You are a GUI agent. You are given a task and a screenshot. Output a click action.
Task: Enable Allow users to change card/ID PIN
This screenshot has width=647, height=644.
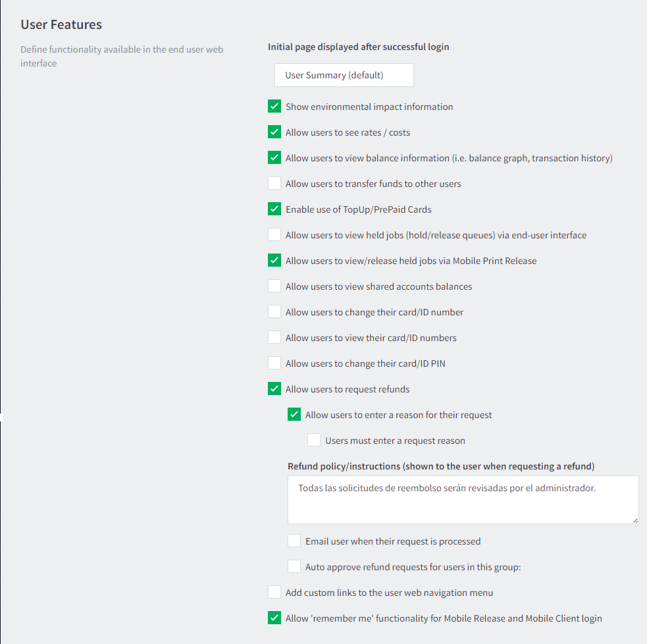274,363
